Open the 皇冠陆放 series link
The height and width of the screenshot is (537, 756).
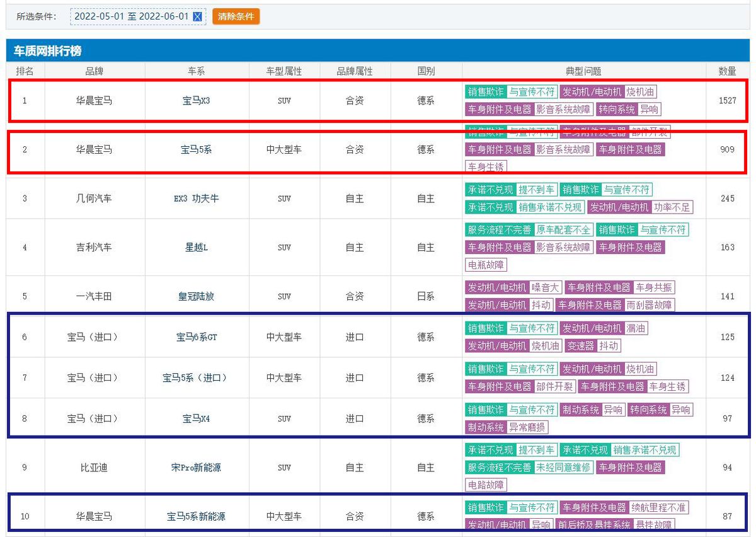coord(196,296)
